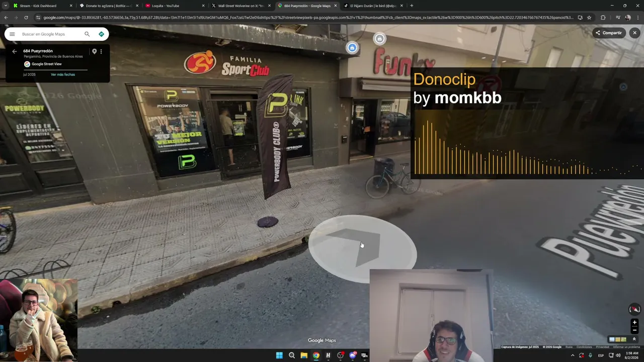644x362 pixels.
Task: Open the volume control in the system tray
Action: tap(618, 355)
